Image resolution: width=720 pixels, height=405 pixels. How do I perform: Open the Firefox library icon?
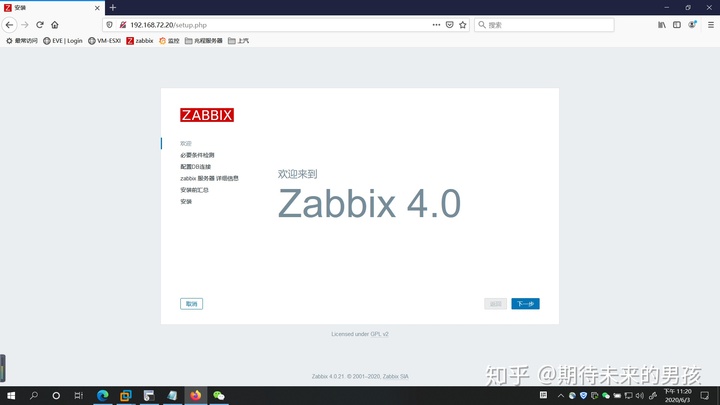662,25
